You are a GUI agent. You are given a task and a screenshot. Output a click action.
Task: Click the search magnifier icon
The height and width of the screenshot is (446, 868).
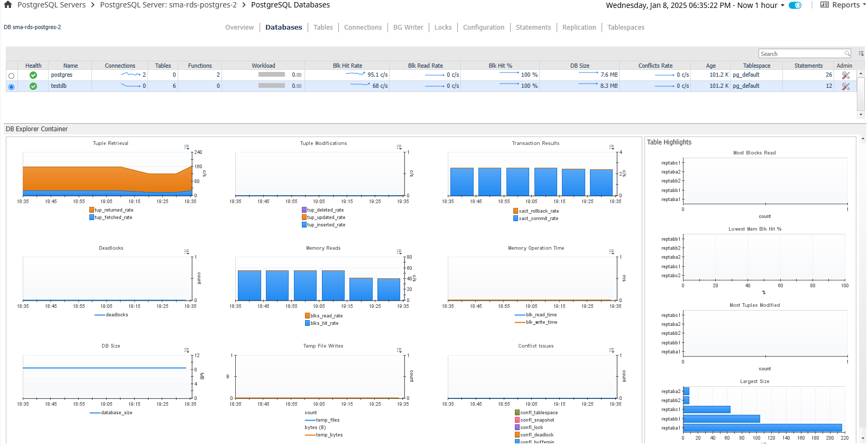click(847, 54)
